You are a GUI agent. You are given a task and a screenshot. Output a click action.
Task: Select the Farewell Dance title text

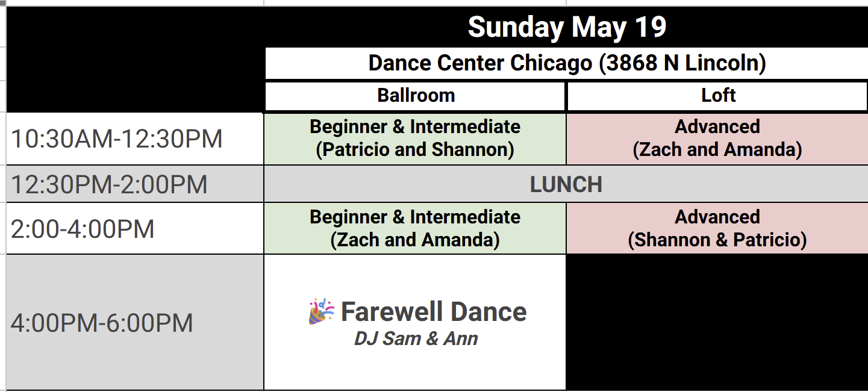434,312
